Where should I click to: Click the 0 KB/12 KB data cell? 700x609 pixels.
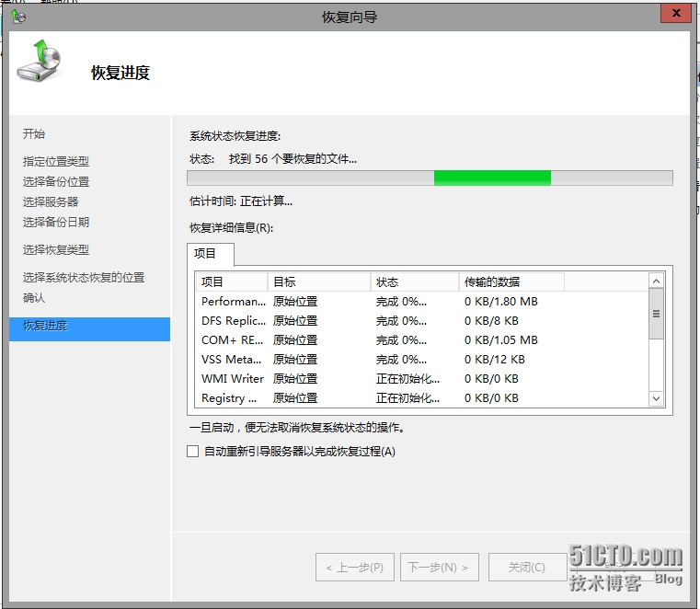[495, 360]
